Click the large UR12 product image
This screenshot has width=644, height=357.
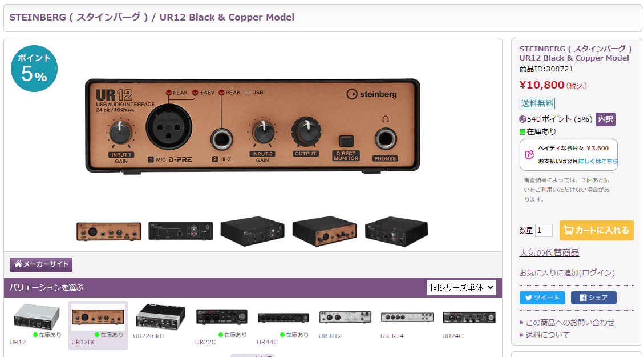point(253,126)
